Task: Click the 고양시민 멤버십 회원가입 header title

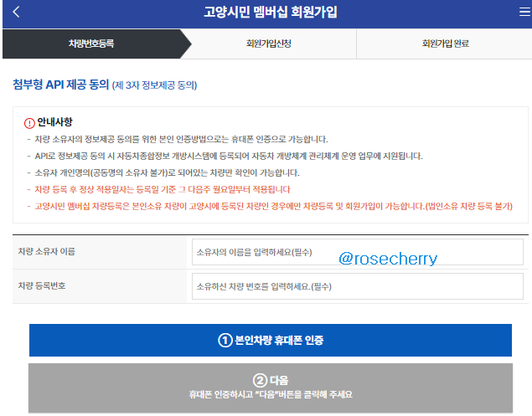Action: click(x=271, y=13)
